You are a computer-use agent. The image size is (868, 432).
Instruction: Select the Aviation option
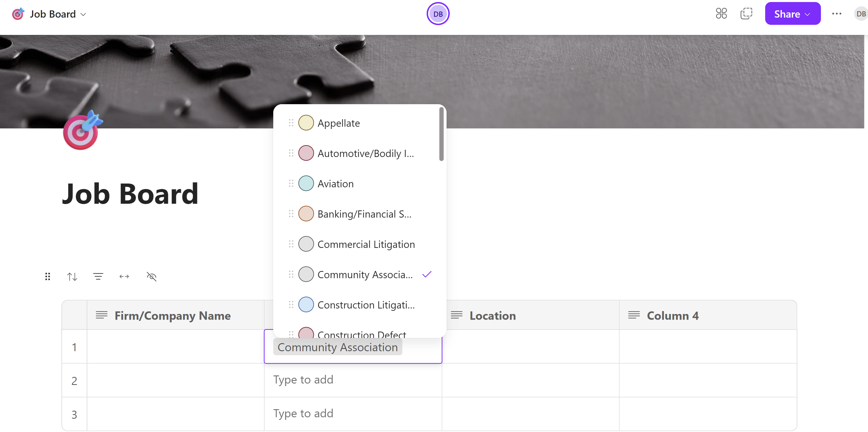pos(336,184)
